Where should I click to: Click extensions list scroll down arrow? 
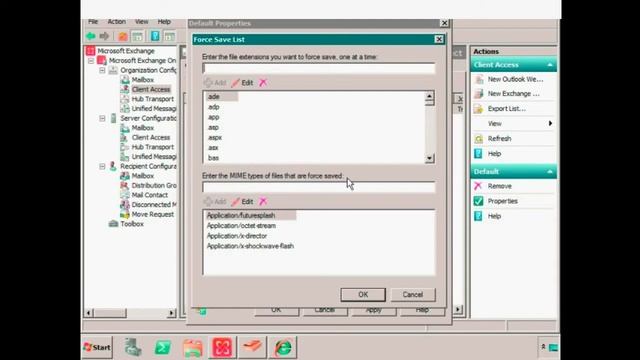[429, 158]
